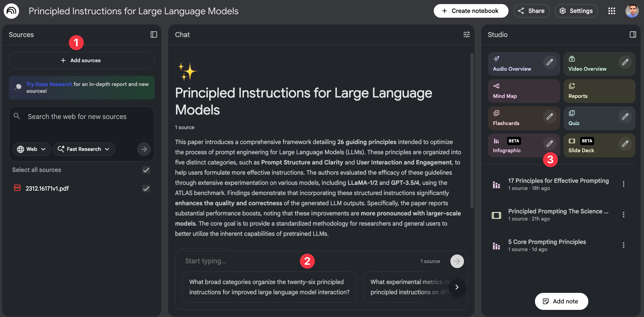Edit Infographic settings pencil icon
Viewport: 644px width, 317px height.
(x=550, y=144)
